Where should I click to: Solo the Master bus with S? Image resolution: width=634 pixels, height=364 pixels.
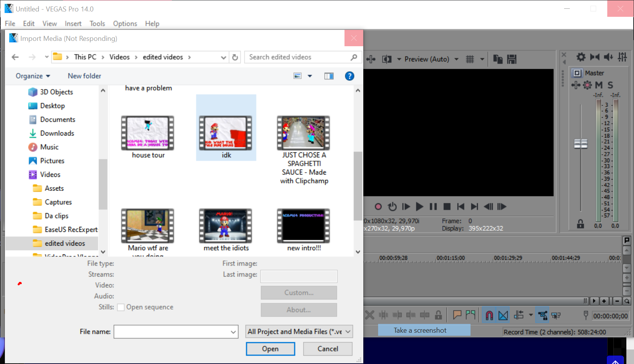point(610,85)
